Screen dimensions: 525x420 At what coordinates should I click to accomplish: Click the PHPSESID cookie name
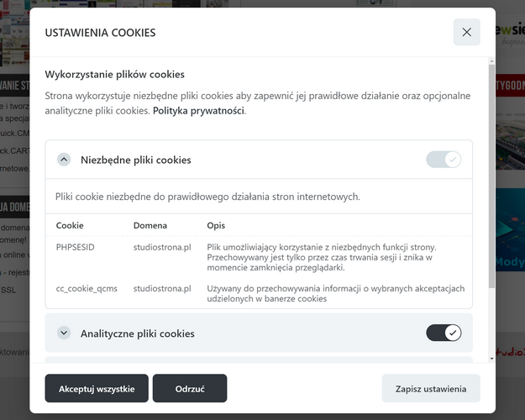[75, 247]
